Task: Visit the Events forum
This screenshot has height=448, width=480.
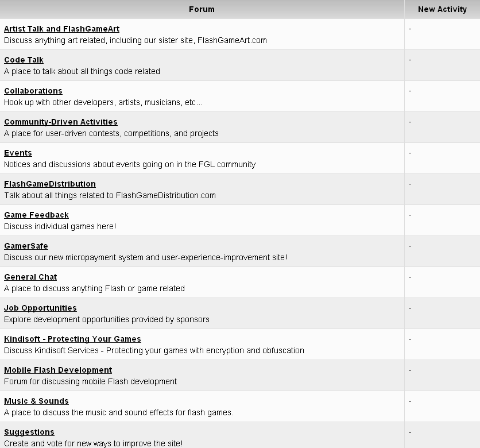Action: (x=18, y=153)
